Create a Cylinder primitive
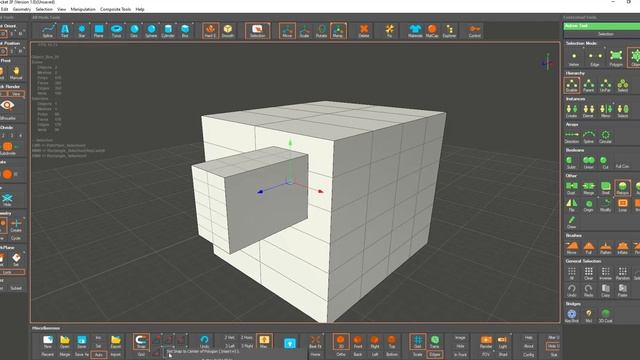This screenshot has width=640, height=360. click(168, 31)
